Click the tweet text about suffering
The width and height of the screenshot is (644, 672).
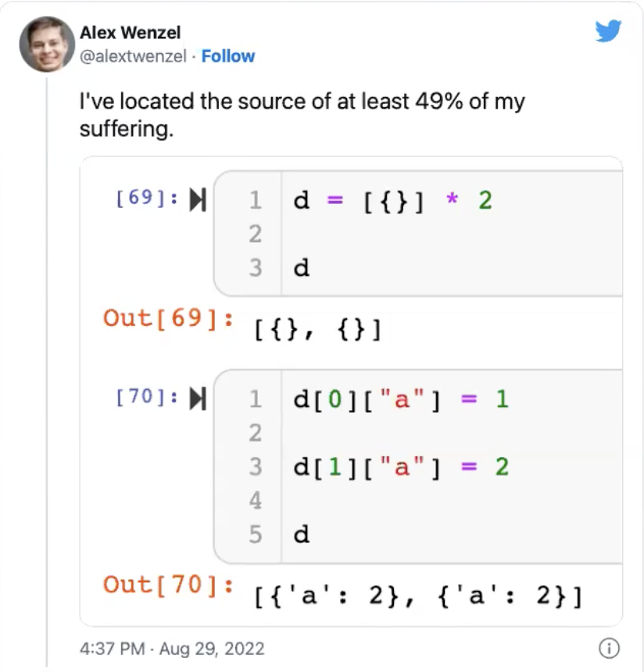tap(302, 114)
